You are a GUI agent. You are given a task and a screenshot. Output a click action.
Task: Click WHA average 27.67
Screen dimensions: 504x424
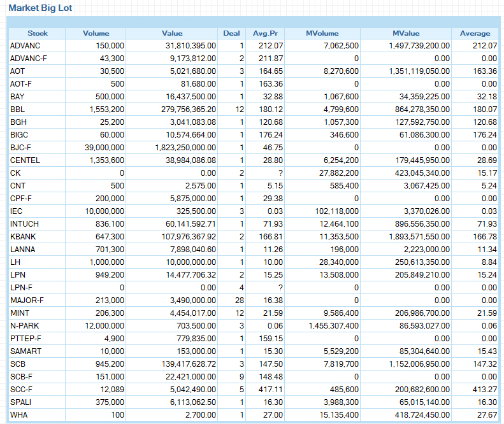487,415
